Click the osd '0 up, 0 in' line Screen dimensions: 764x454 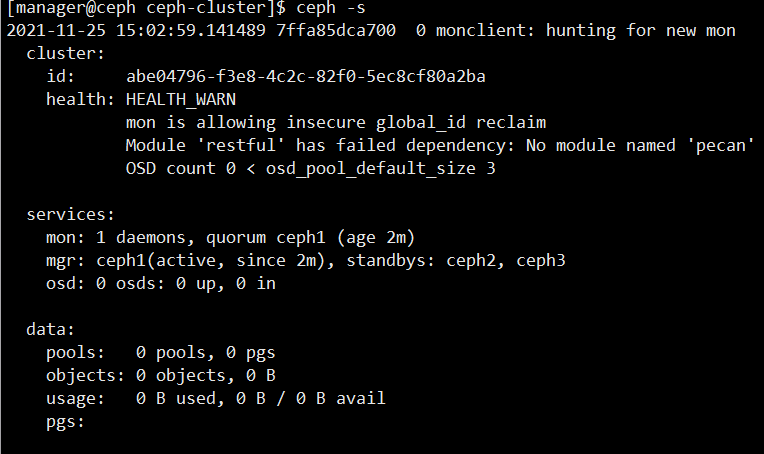pos(161,284)
